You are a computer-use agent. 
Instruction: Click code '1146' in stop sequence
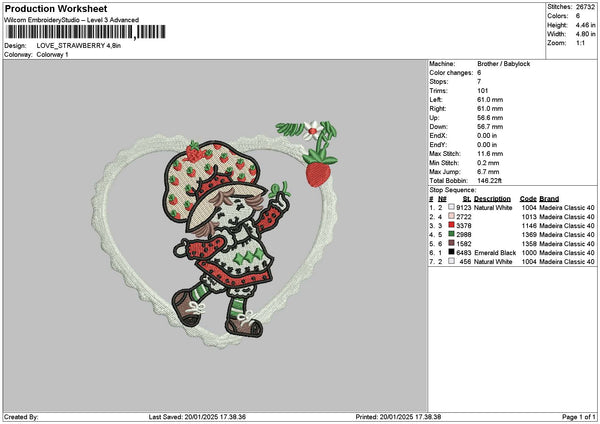(x=529, y=225)
